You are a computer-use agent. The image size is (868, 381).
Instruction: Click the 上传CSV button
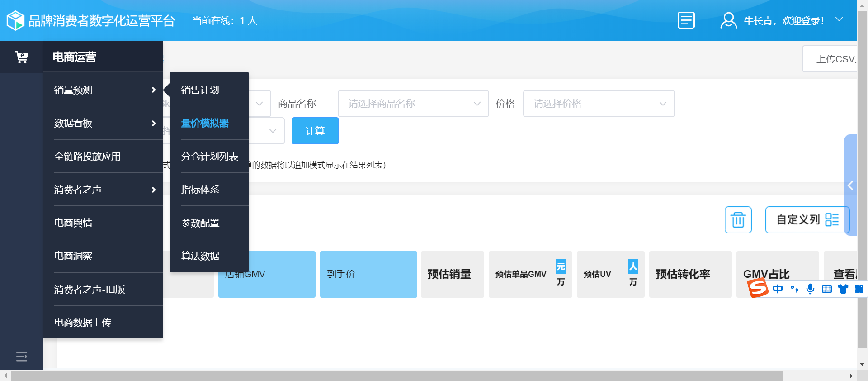830,59
